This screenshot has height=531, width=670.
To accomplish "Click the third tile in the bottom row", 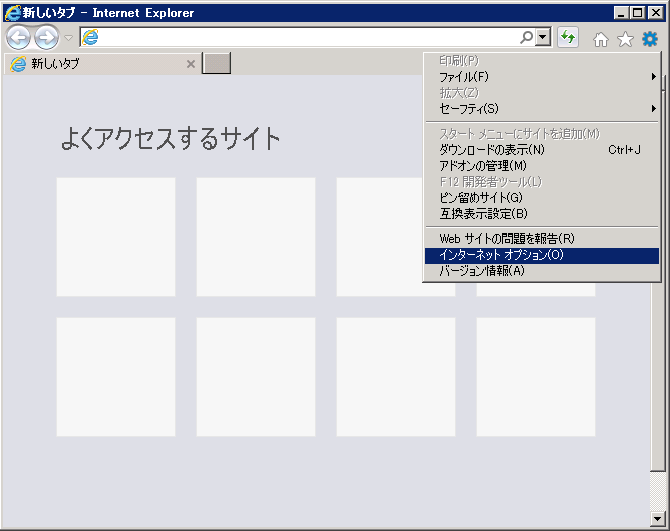I will 396,377.
